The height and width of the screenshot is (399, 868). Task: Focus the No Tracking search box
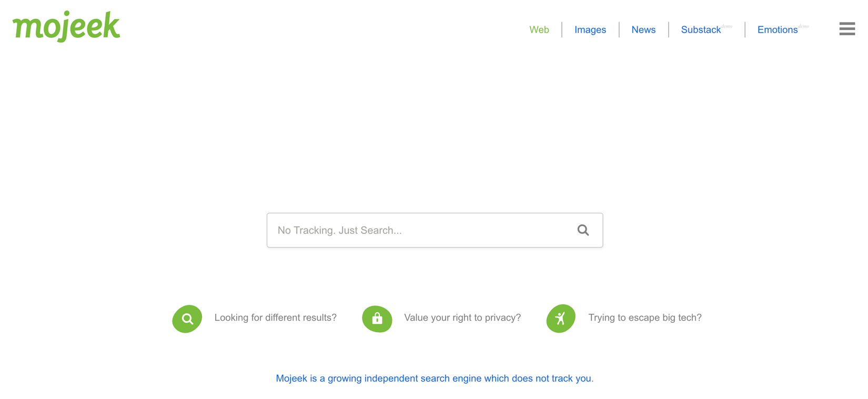tap(421, 230)
